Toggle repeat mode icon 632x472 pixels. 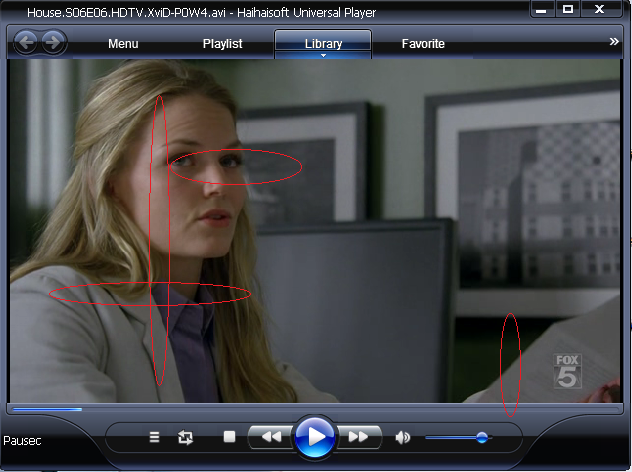pyautogui.click(x=185, y=437)
